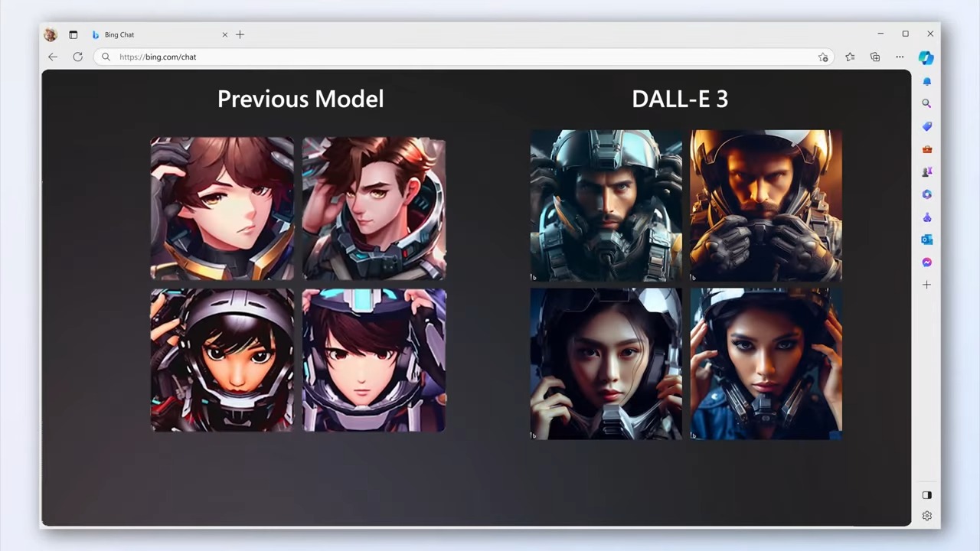Open Outlook from the sidebar
This screenshot has height=551, width=980.
(x=926, y=240)
